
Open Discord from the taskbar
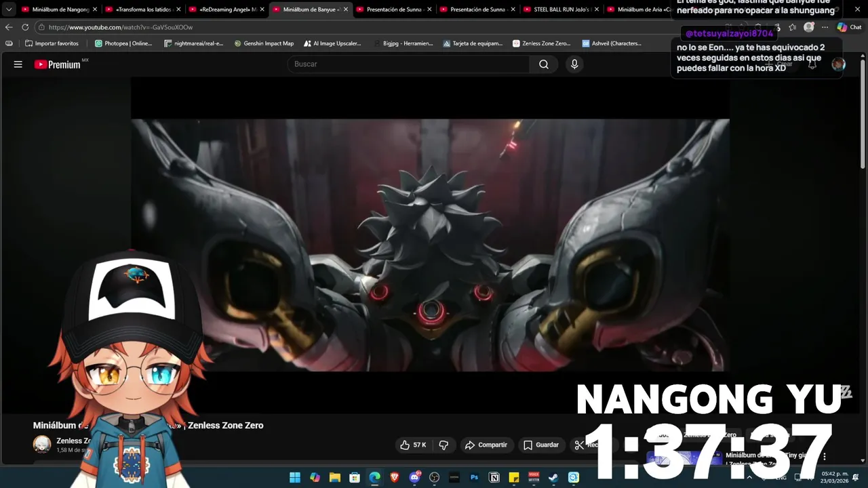click(414, 478)
